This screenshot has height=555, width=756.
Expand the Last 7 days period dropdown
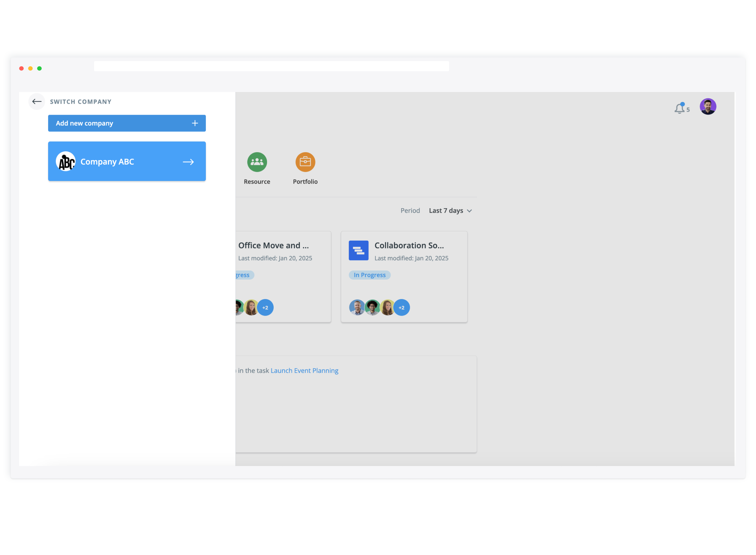[x=446, y=211]
